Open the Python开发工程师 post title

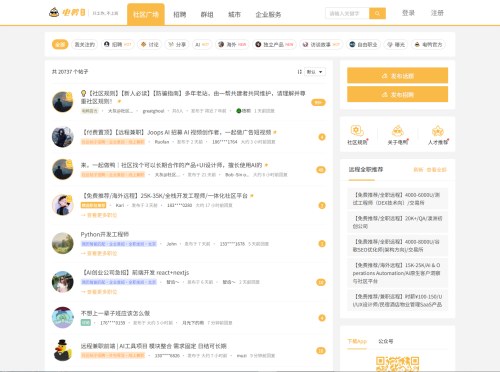point(105,234)
